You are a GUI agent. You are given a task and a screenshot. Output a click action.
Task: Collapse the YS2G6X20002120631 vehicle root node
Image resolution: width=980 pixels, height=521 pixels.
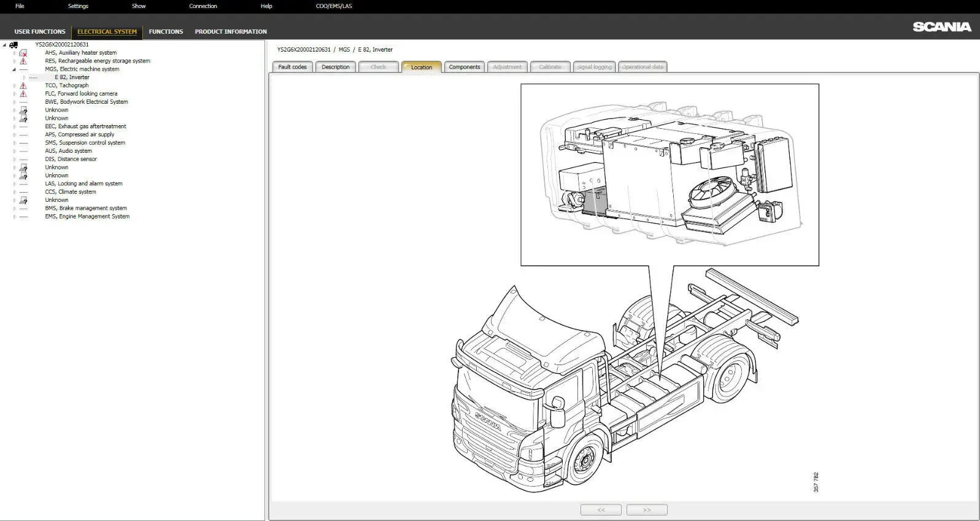click(4, 45)
